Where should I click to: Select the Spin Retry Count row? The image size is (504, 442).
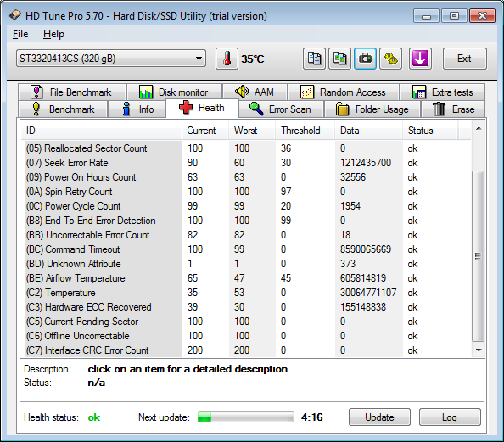pyautogui.click(x=246, y=192)
